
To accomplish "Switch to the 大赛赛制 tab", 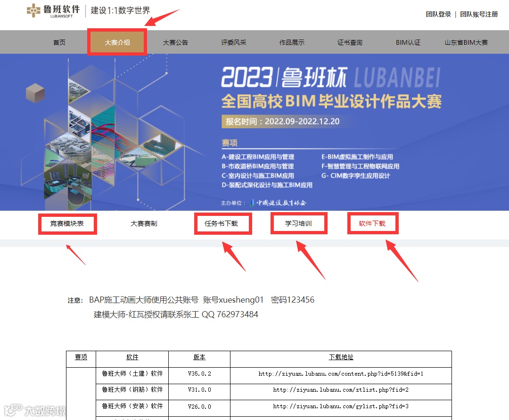I will 144,223.
